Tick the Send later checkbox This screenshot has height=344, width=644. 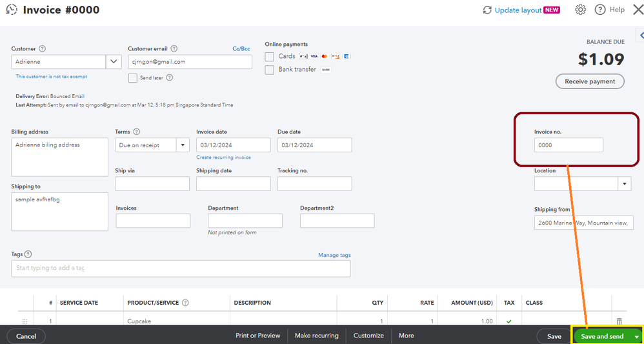133,78
